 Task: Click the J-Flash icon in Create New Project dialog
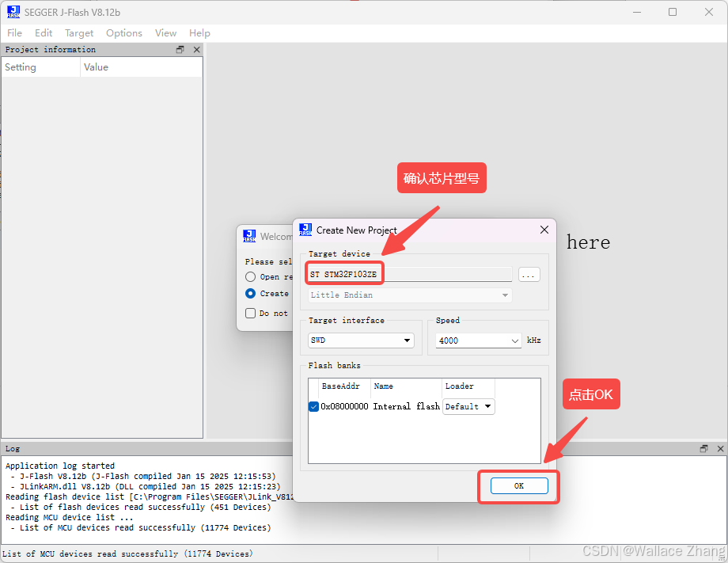pyautogui.click(x=305, y=230)
